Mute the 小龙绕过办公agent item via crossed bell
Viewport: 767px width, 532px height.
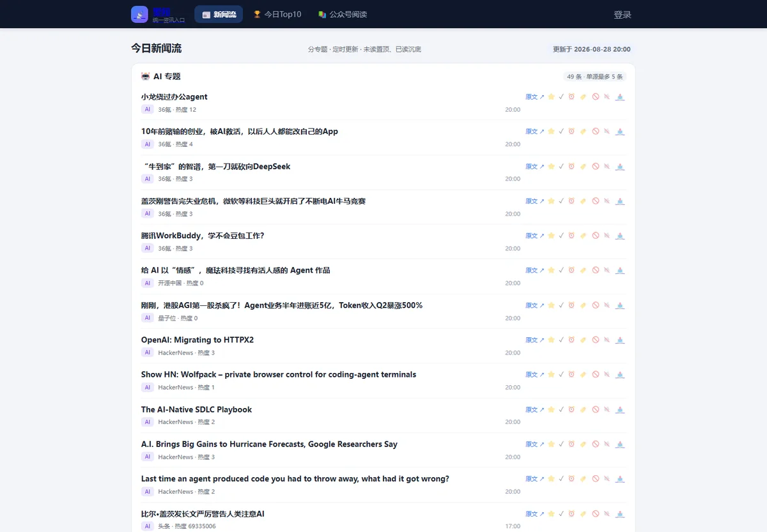(607, 97)
